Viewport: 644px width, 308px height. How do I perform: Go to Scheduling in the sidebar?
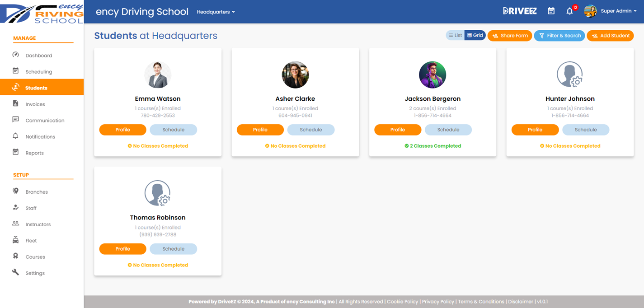[39, 72]
